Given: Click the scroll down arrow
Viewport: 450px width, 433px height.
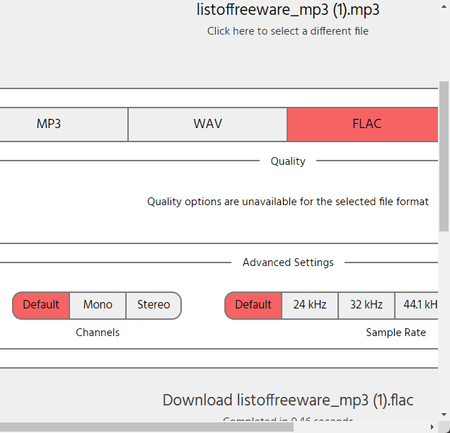Looking at the screenshot, I should point(444,414).
